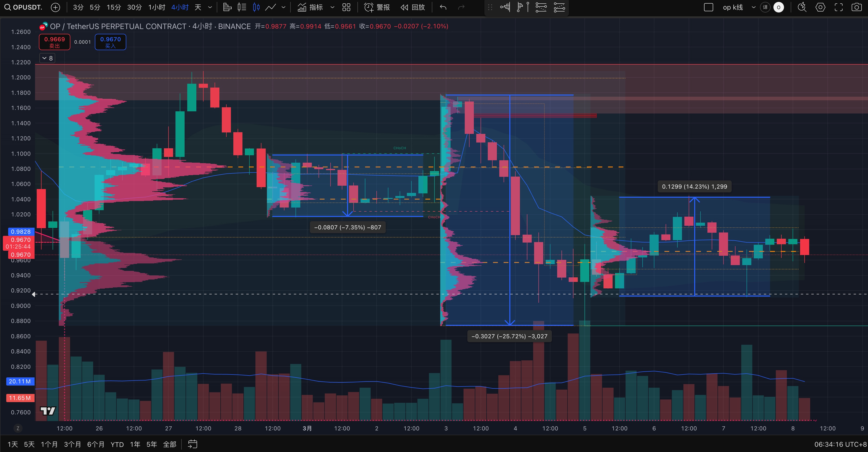Switch to 15分 timeframe

click(114, 7)
